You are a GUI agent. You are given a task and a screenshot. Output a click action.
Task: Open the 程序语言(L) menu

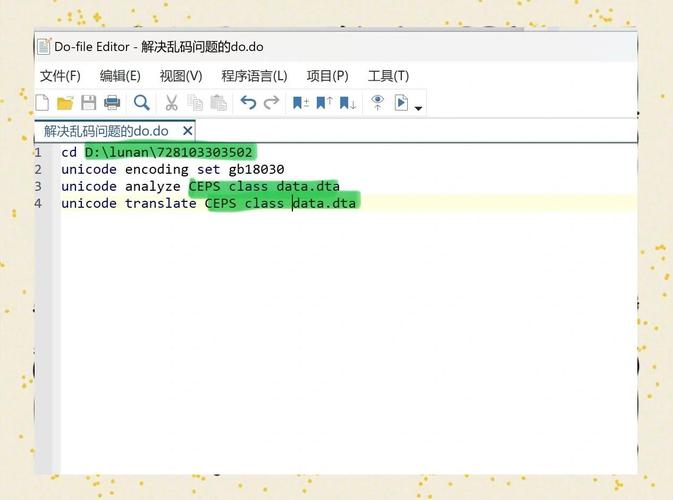tap(254, 76)
